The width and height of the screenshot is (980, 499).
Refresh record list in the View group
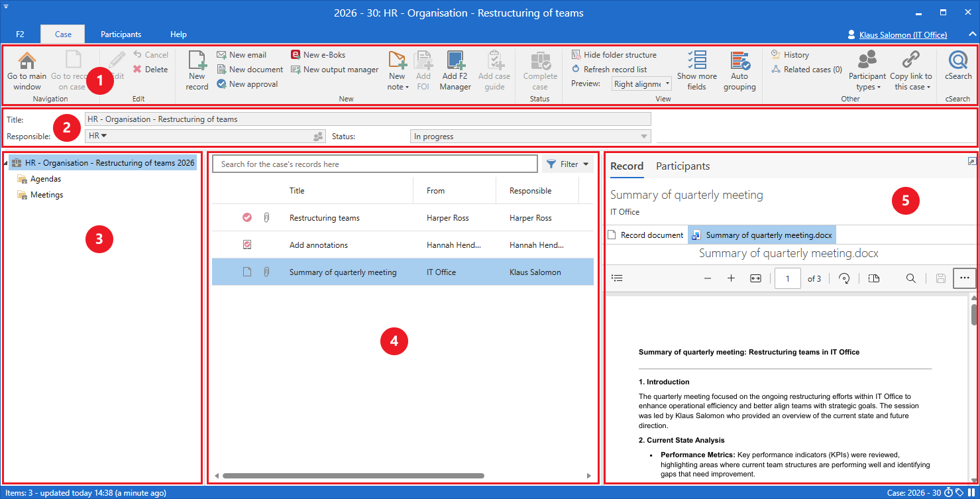click(x=609, y=70)
